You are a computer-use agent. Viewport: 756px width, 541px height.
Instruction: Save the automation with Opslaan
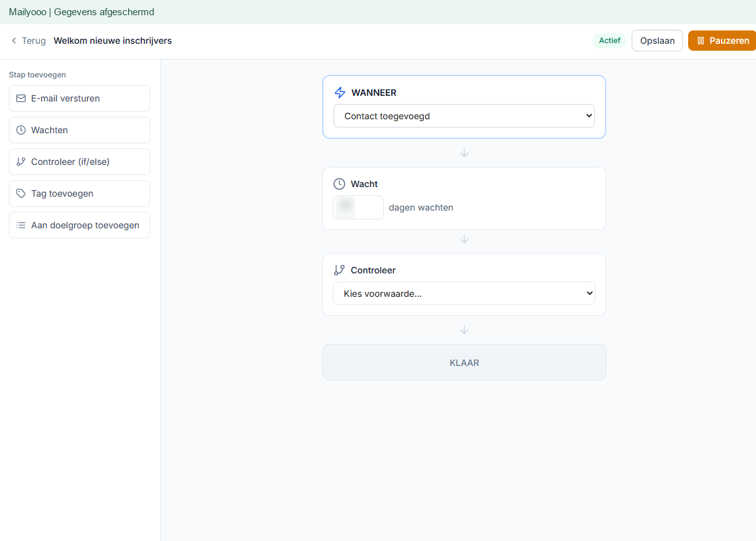(x=657, y=41)
